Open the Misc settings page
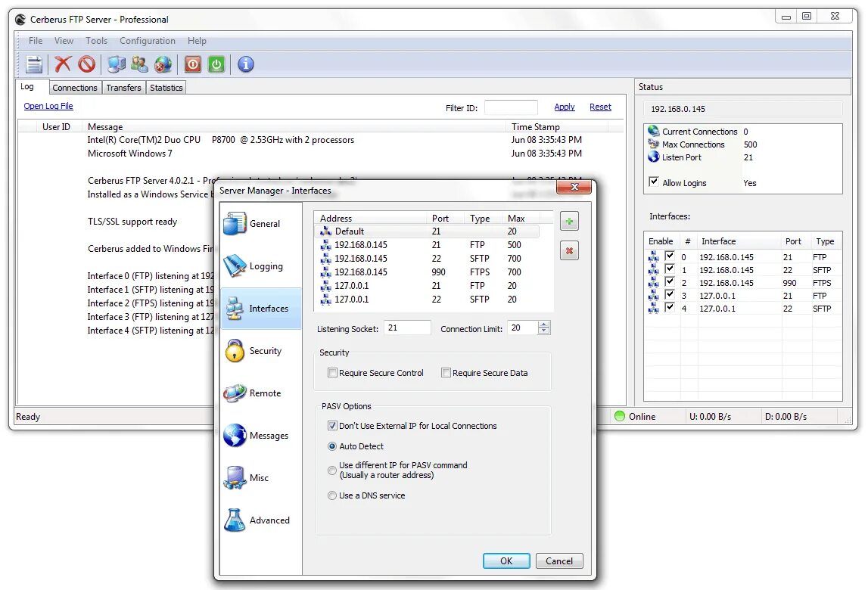Viewport: 868px width, 590px height. pyautogui.click(x=261, y=477)
